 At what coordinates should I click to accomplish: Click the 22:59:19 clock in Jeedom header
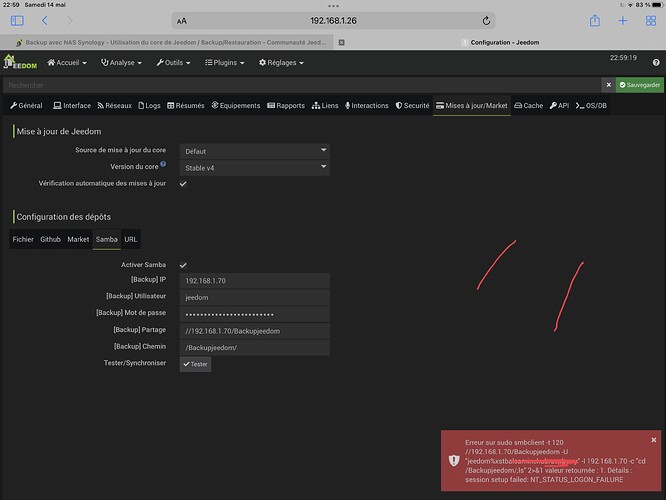click(x=623, y=58)
